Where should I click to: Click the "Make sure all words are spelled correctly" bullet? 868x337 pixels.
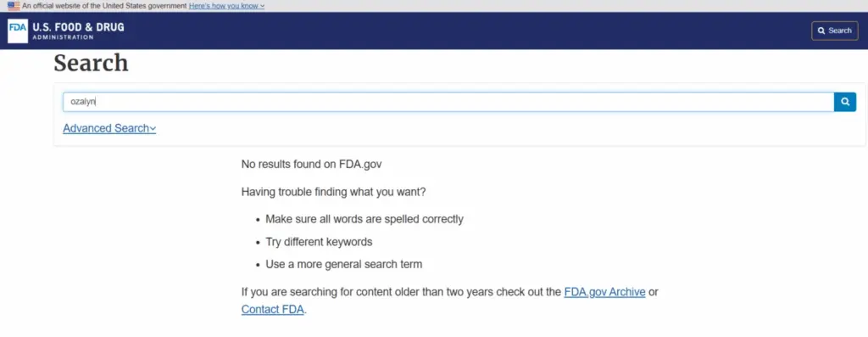point(364,219)
